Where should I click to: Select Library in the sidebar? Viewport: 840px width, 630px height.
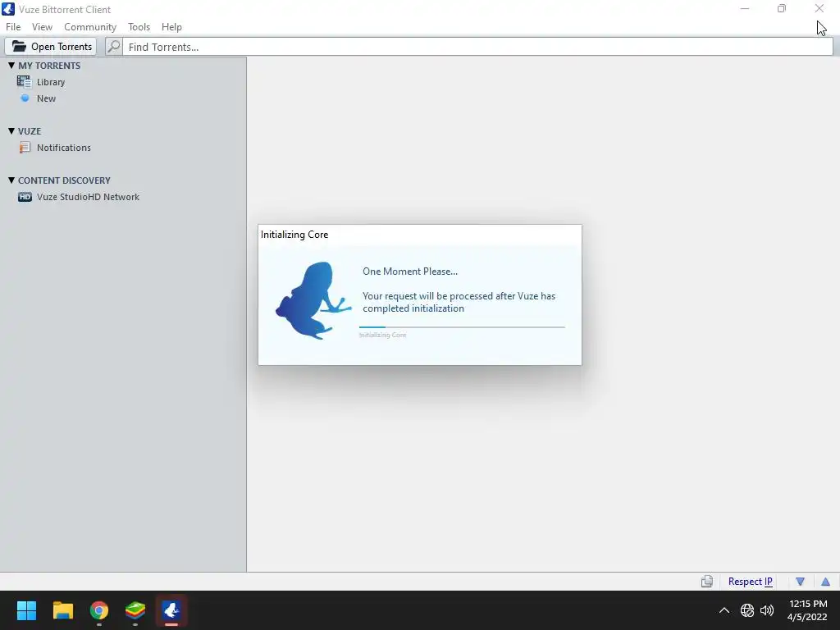point(51,82)
